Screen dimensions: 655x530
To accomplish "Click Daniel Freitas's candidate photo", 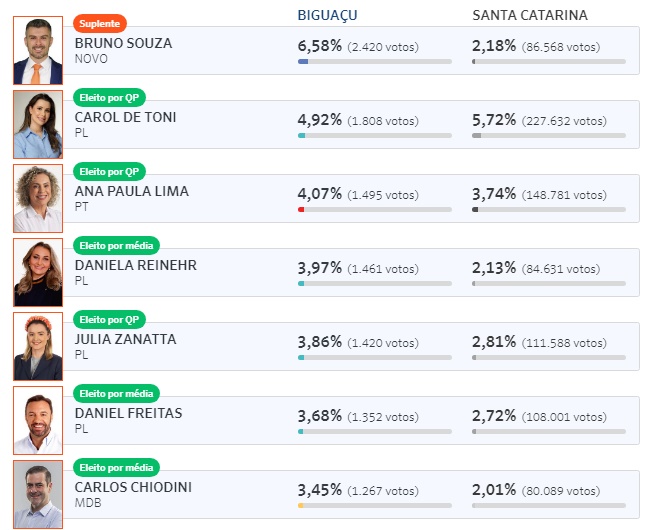I will tap(38, 420).
